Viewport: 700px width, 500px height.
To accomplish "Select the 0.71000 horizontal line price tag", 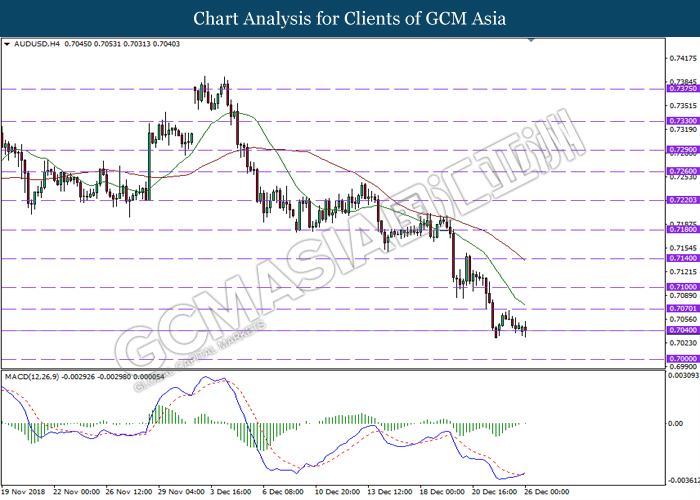I will (683, 287).
